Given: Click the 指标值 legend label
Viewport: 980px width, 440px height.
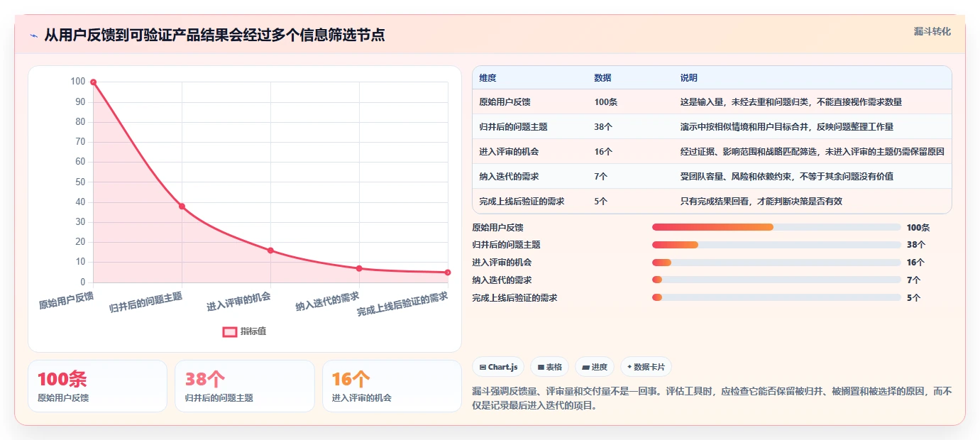Looking at the screenshot, I should (253, 331).
